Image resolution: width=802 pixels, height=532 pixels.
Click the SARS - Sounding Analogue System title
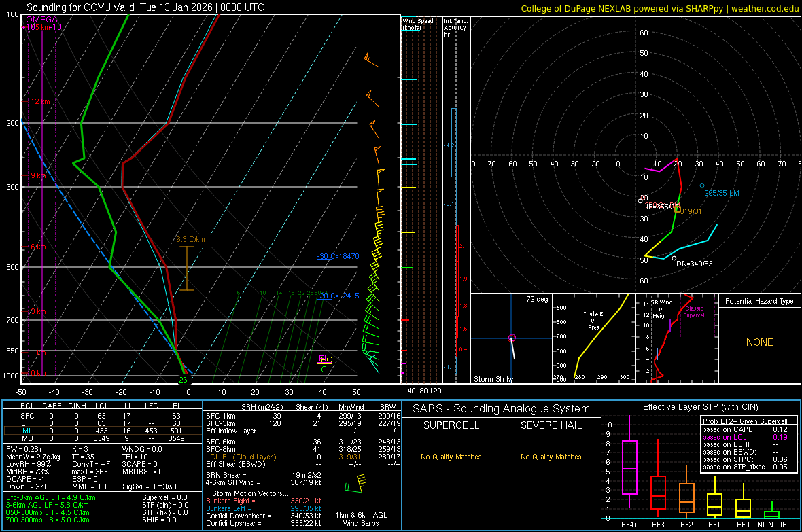coord(501,409)
